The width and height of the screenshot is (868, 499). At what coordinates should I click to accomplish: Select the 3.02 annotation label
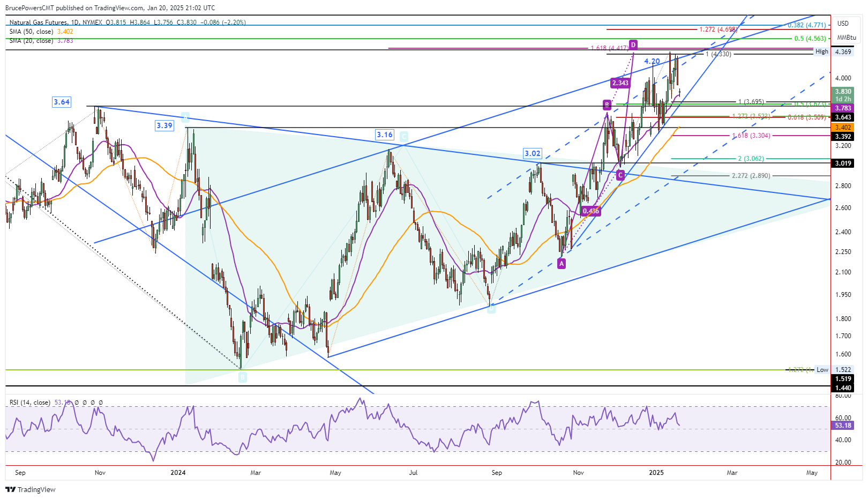coord(533,153)
